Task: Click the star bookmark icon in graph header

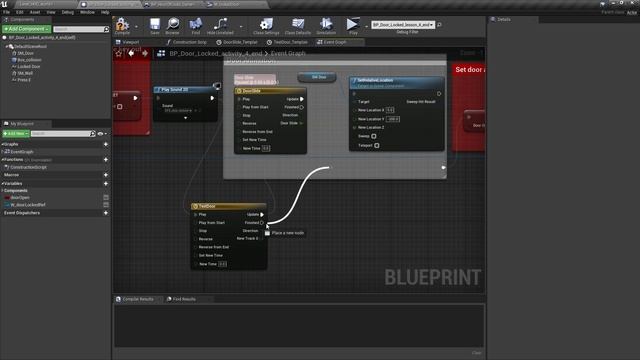Action: (x=118, y=53)
